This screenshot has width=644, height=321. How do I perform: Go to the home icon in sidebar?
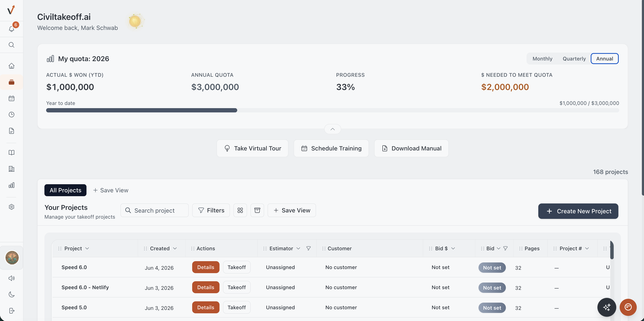pyautogui.click(x=12, y=66)
